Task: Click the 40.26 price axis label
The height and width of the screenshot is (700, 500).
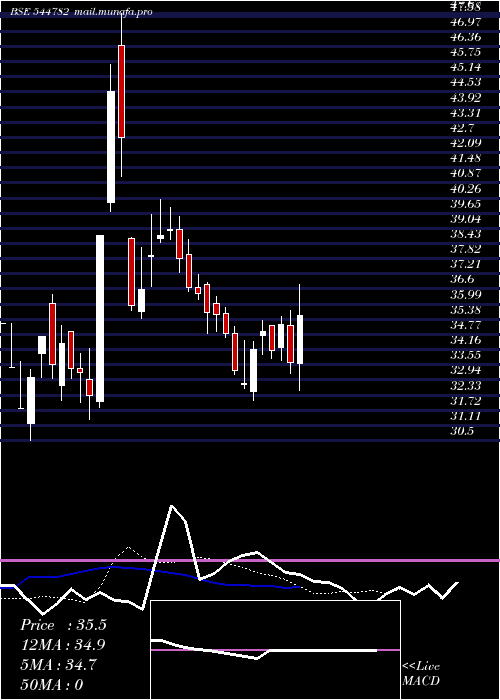Action: coord(465,189)
